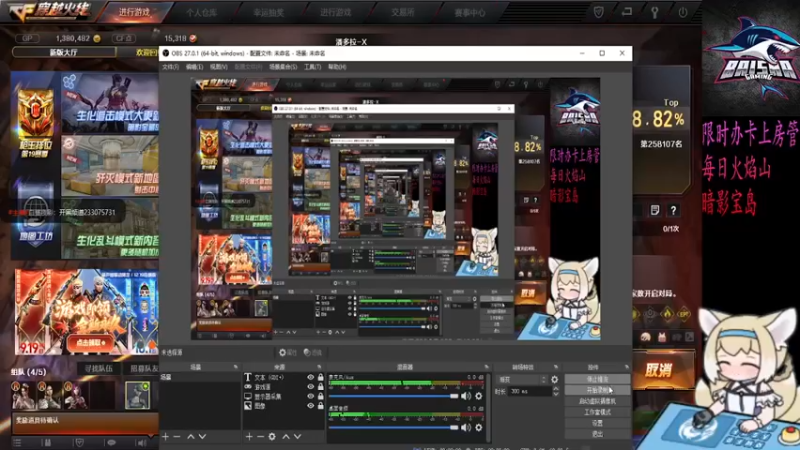800x450 pixels.
Task: Click the power icon in game top bar
Action: pyautogui.click(x=683, y=12)
